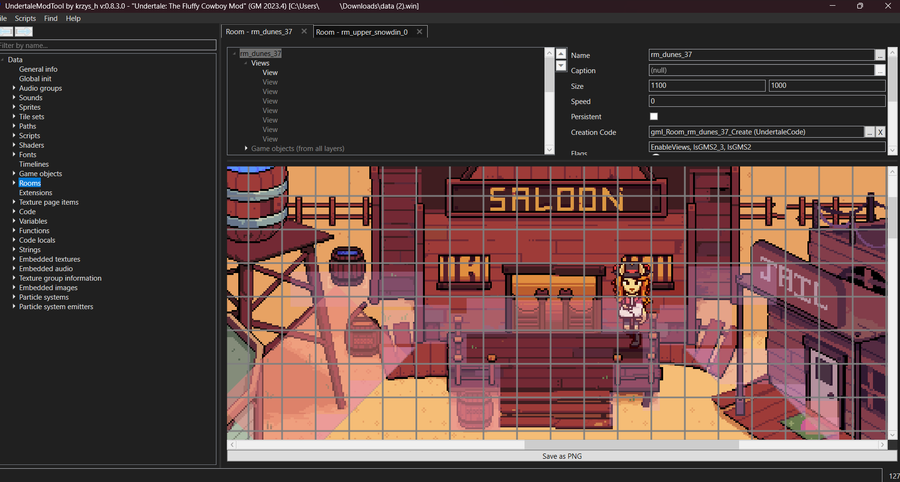Click the Speed field showing 0
Image resolution: width=900 pixels, height=482 pixels.
pyautogui.click(x=767, y=101)
